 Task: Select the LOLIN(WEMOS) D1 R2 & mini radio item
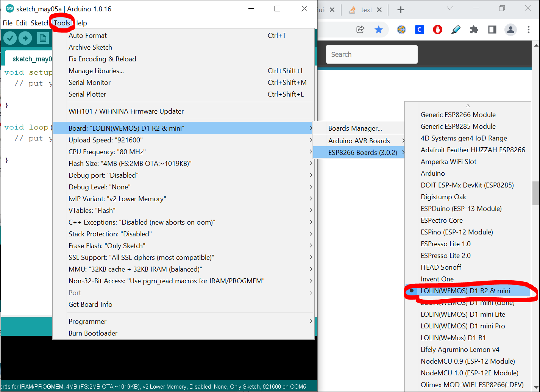click(468, 290)
